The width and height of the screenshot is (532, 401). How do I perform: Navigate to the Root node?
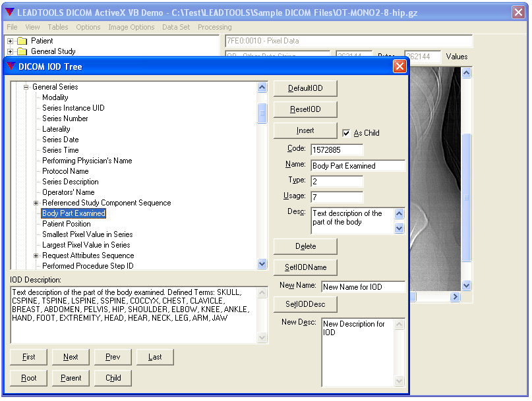click(x=28, y=378)
